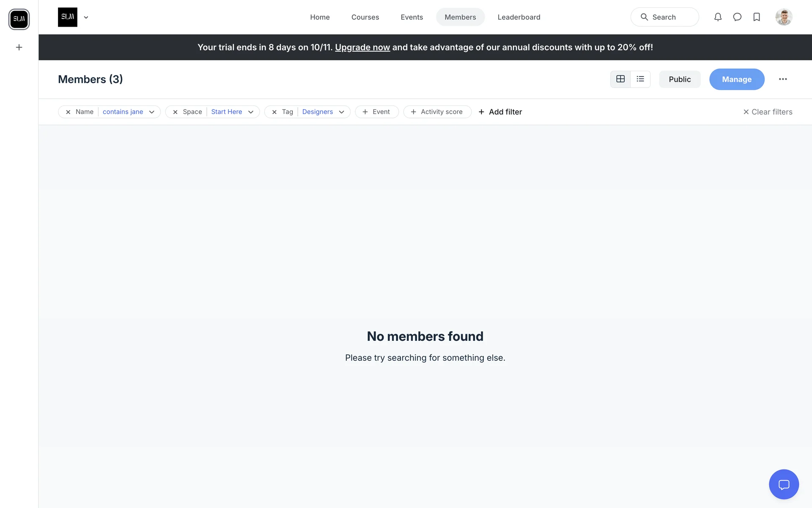Open the notifications bell
Screen dimensions: 812x508
click(718, 17)
